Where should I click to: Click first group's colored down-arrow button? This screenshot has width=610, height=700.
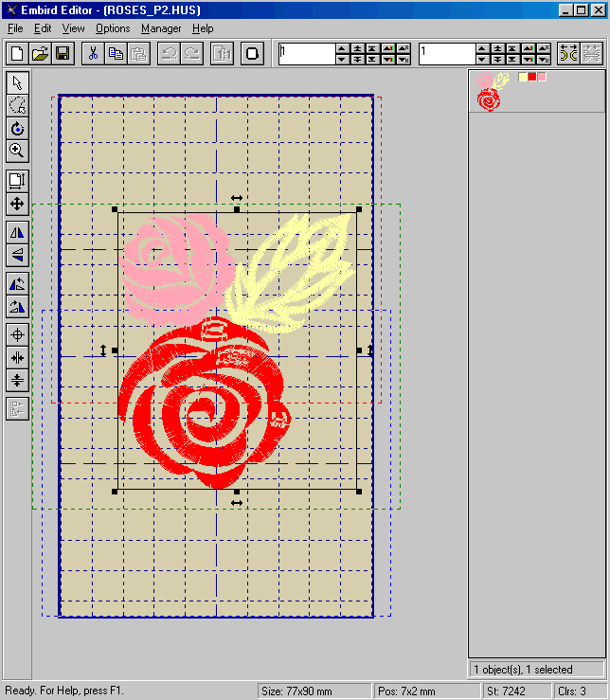(x=388, y=60)
